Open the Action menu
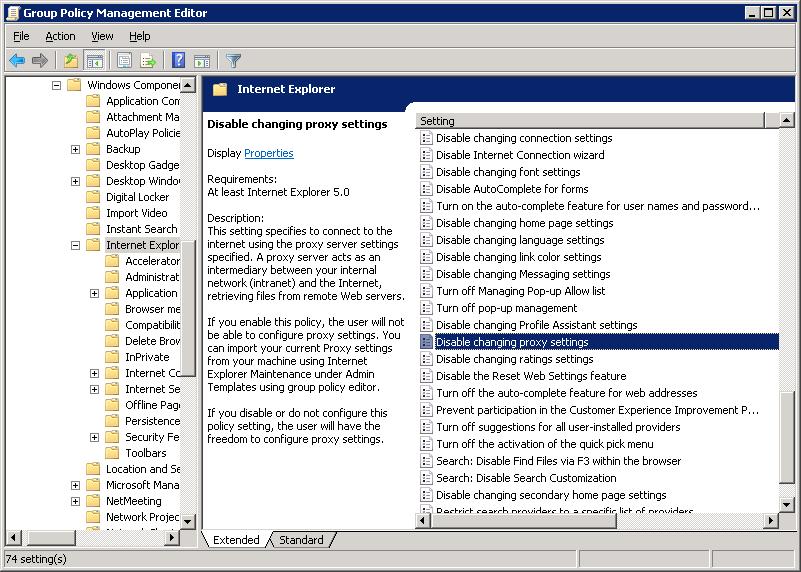 pos(60,36)
